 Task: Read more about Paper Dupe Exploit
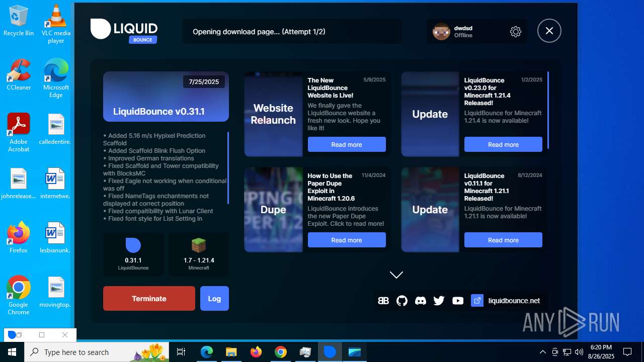[347, 240]
